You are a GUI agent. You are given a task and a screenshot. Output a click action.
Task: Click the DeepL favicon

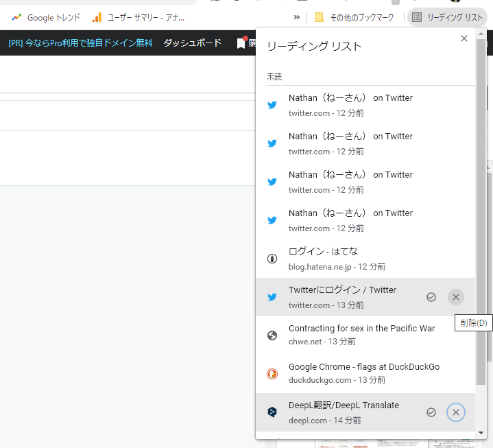[x=272, y=412]
